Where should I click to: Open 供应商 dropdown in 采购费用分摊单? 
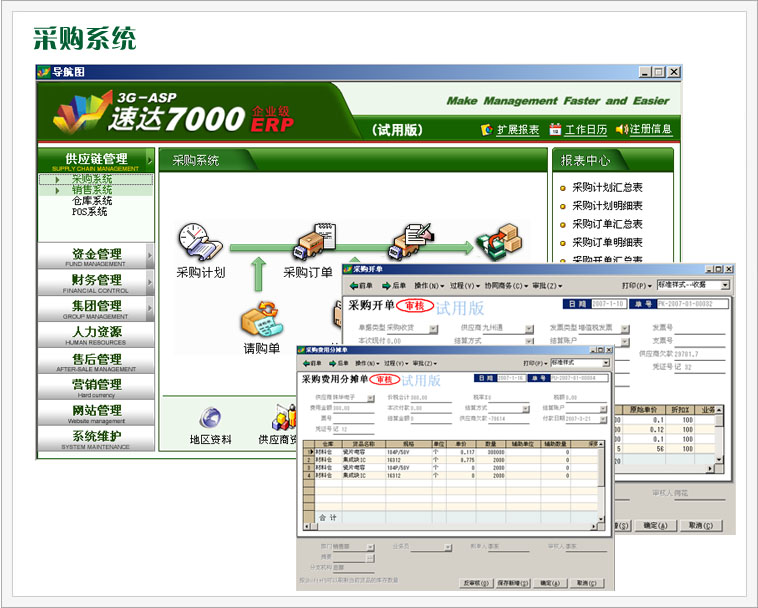pos(371,398)
